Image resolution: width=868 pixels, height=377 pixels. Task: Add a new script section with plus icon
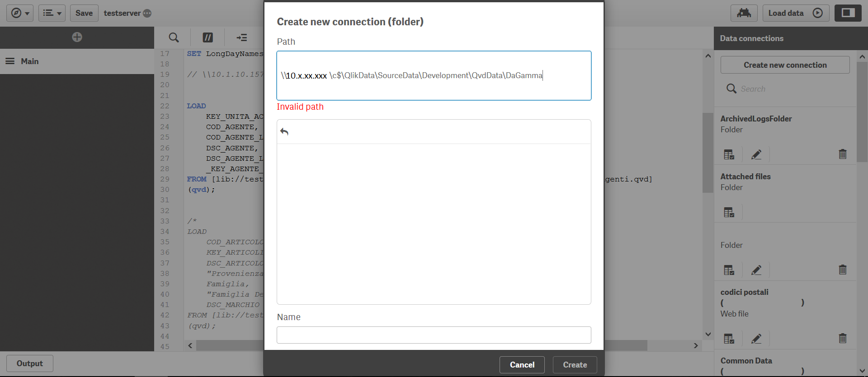[77, 37]
